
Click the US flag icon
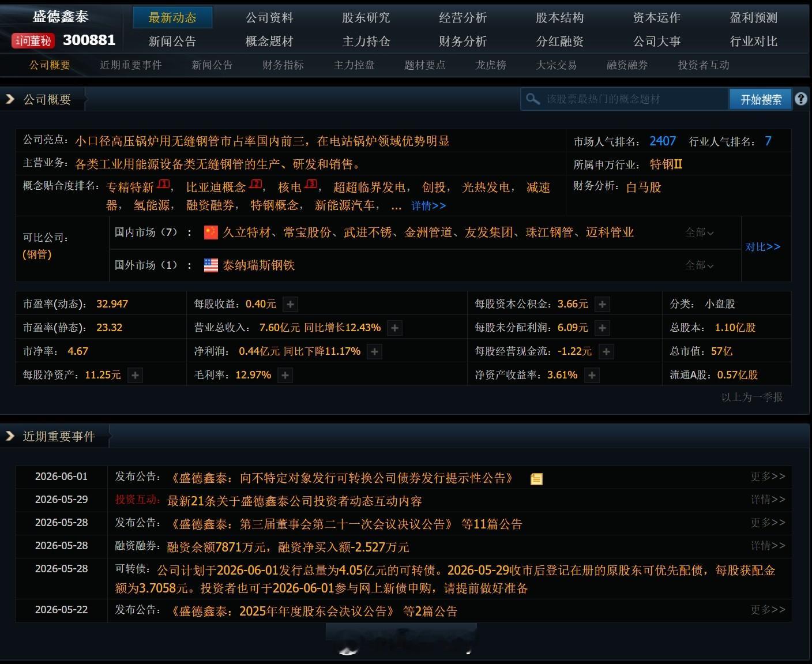(211, 265)
